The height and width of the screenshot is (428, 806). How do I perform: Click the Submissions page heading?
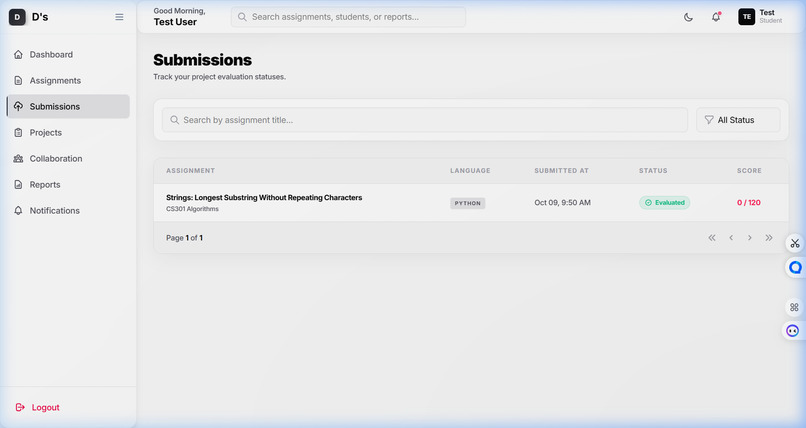(203, 60)
